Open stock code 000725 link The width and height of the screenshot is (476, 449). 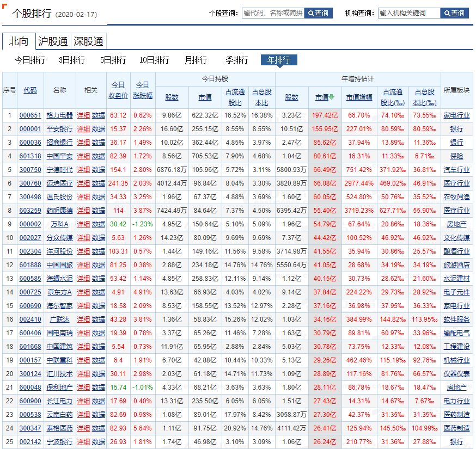[30, 292]
